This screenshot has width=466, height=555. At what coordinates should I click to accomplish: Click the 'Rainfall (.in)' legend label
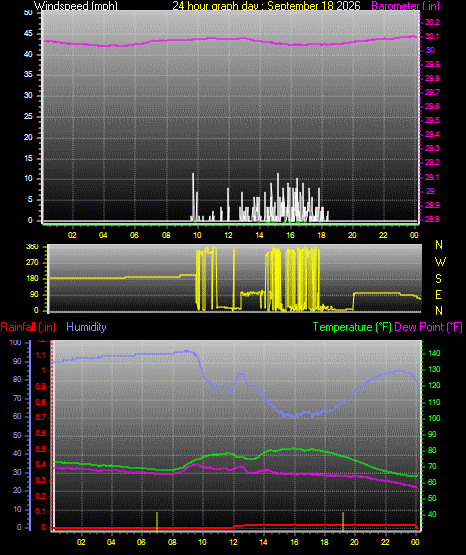click(28, 327)
